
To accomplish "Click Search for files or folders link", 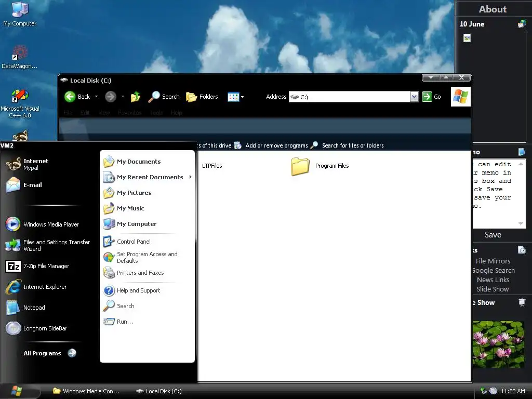I will click(348, 145).
